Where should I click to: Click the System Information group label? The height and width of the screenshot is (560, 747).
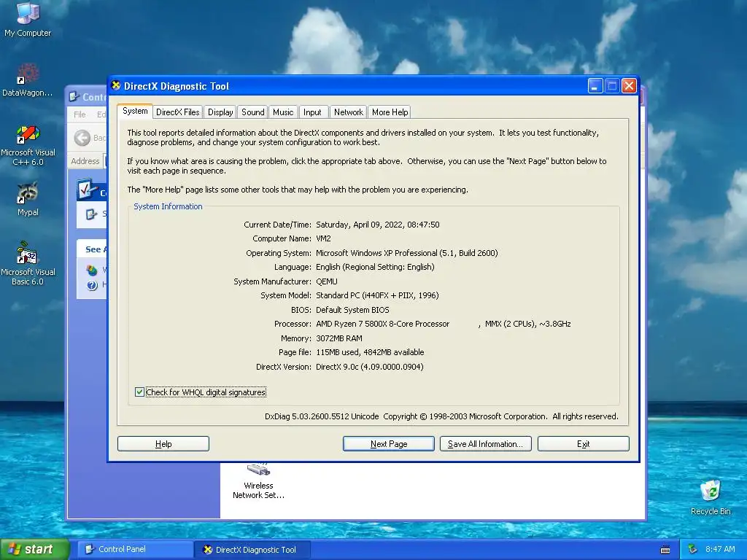coord(168,206)
